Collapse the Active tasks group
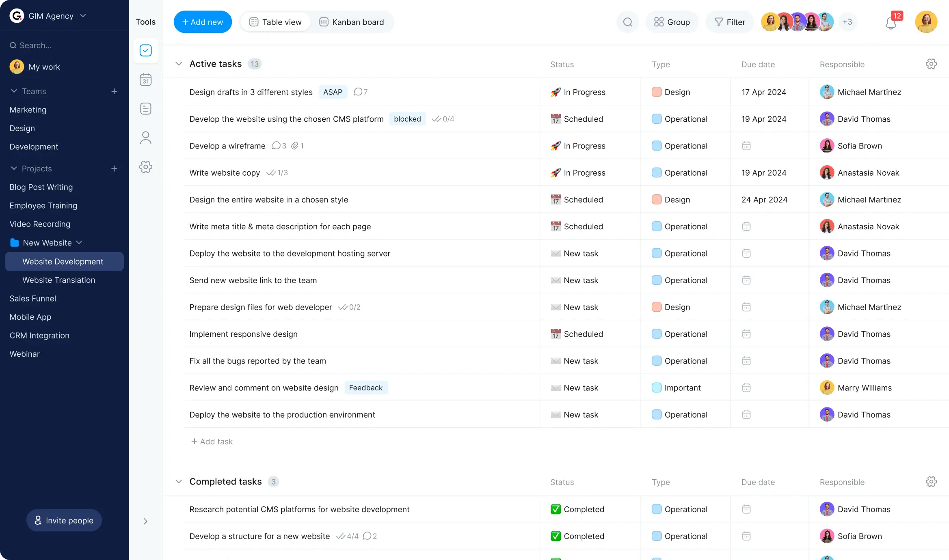 pos(179,64)
